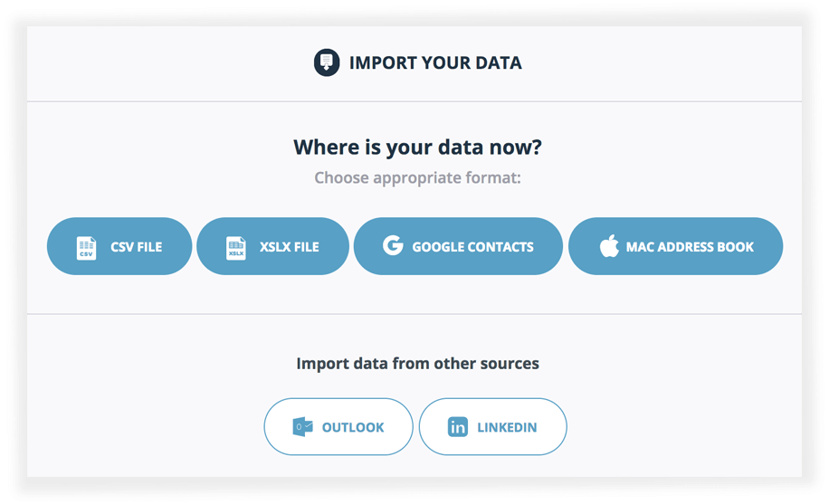Screen dimensions: 829x504
Task: Click 'Choose appropriate format:' subtitle text
Action: [x=417, y=177]
